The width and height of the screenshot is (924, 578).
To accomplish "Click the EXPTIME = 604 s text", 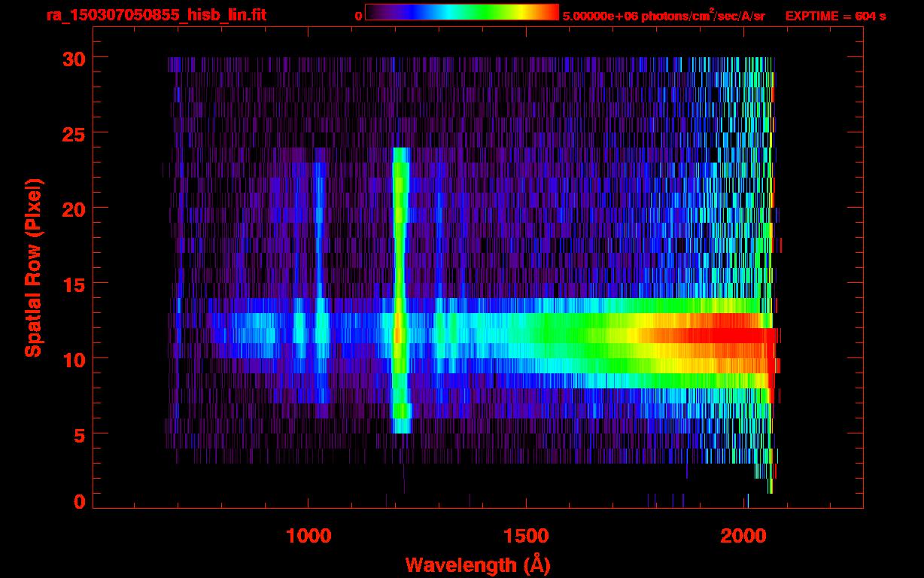I will (835, 16).
